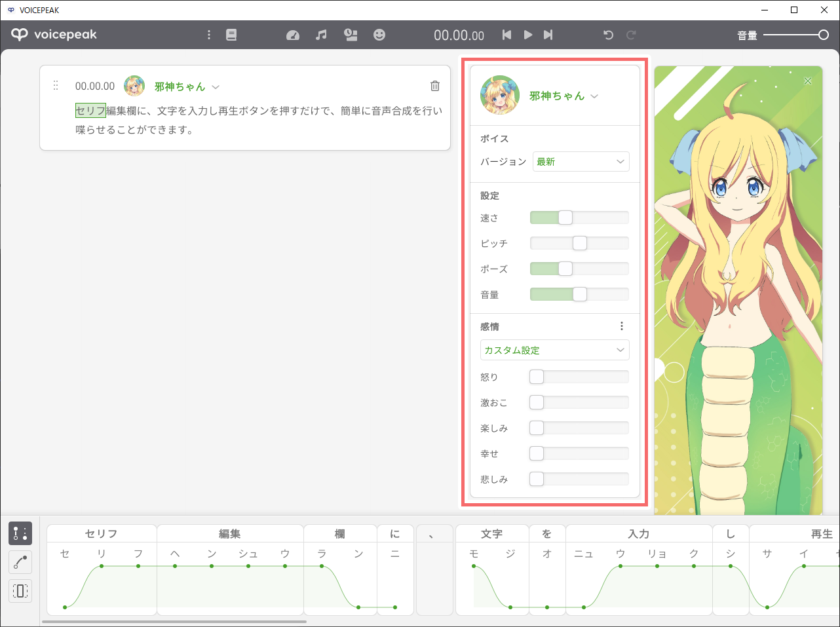This screenshot has height=627, width=840.
Task: Click the 00.00.00 time display in toolbar
Action: click(459, 35)
